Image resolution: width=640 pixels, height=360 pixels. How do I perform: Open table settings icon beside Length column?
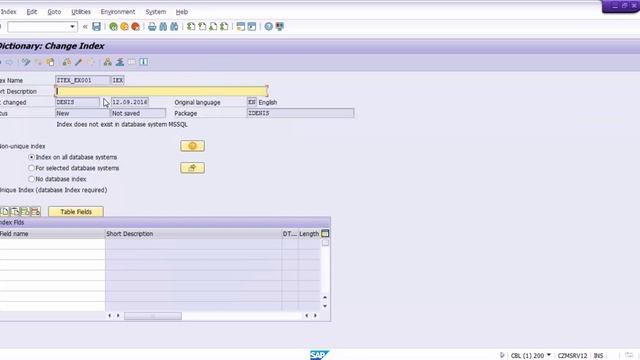coord(325,234)
